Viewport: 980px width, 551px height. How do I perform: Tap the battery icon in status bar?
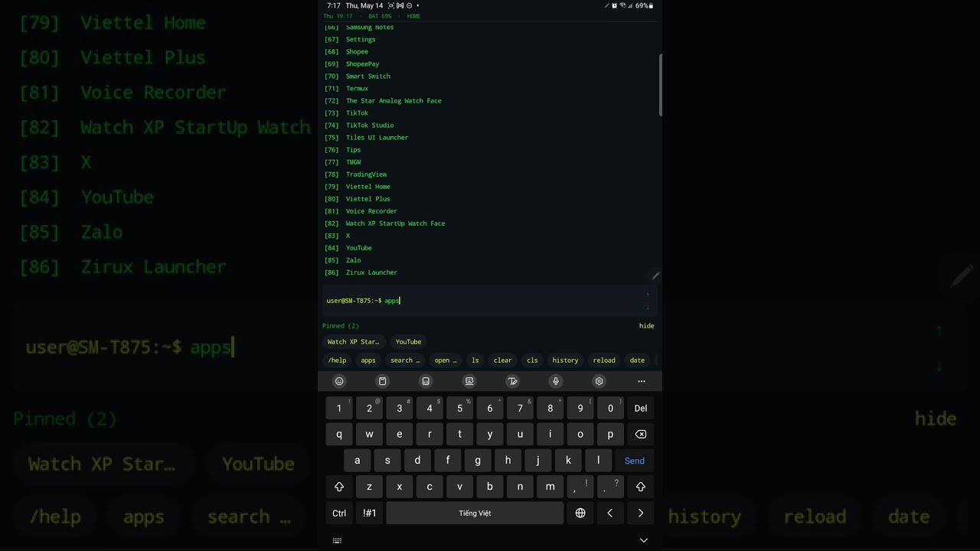point(651,5)
